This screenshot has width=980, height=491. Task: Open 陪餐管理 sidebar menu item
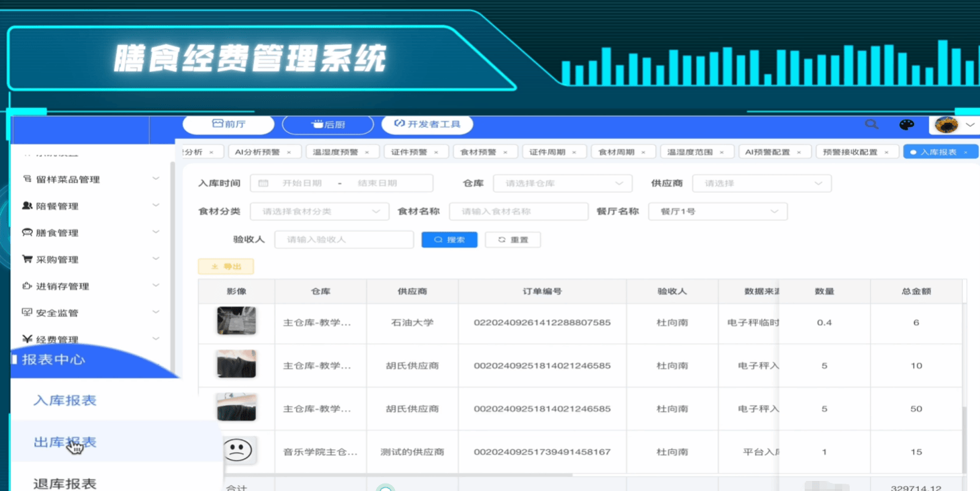[57, 206]
